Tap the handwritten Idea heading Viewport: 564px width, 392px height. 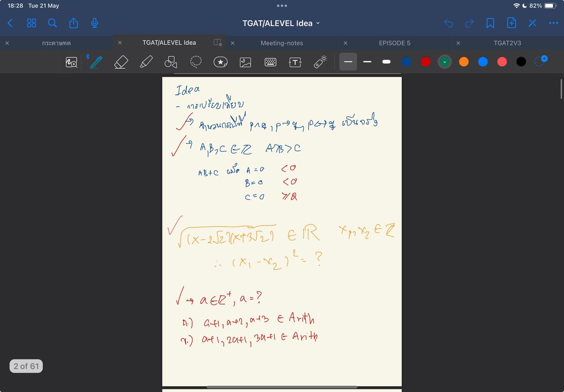pyautogui.click(x=188, y=89)
